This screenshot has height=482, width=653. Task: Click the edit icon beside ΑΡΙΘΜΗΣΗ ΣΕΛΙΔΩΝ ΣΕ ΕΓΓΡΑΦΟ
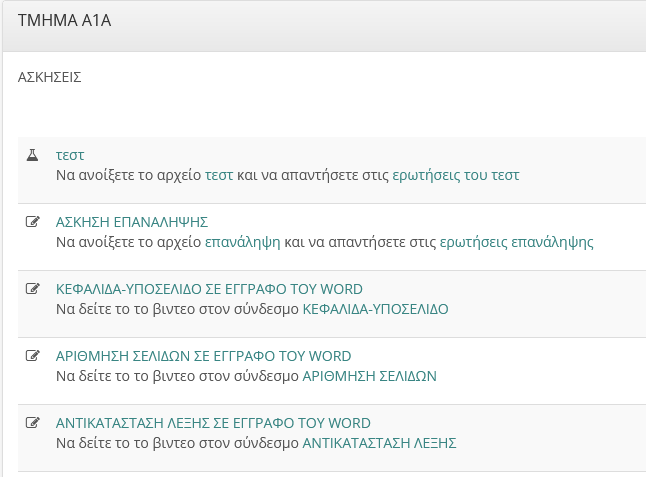point(32,356)
